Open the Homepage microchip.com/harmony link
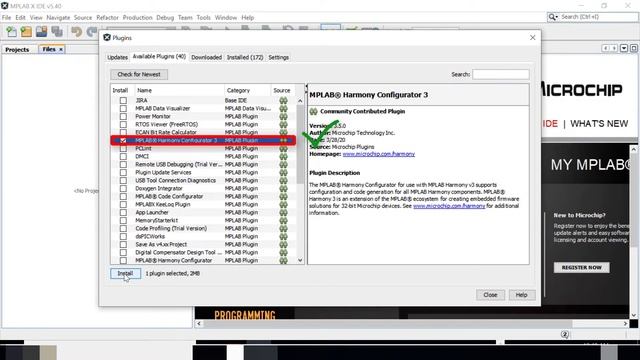Viewport: 640px width, 360px height. pyautogui.click(x=379, y=154)
